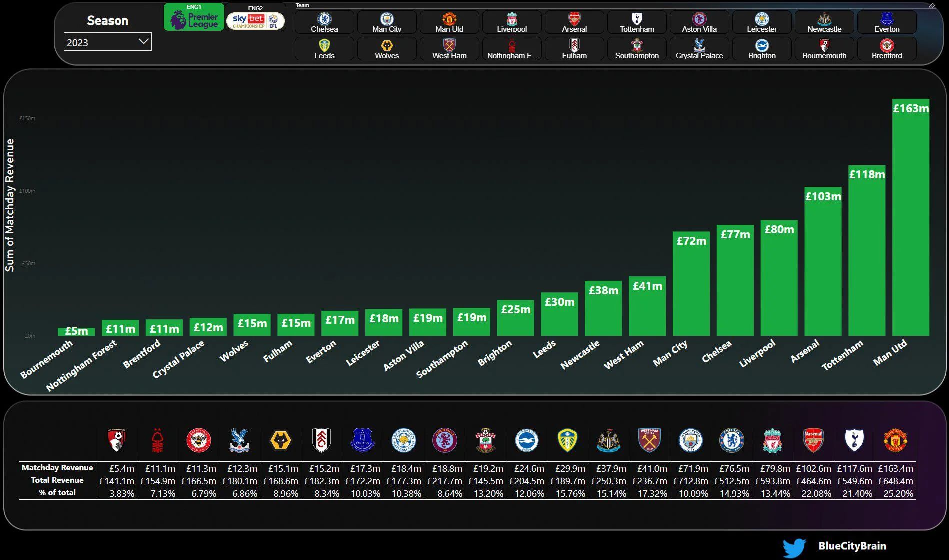Click the West Ham crest in the table
The image size is (949, 560).
pos(649,440)
